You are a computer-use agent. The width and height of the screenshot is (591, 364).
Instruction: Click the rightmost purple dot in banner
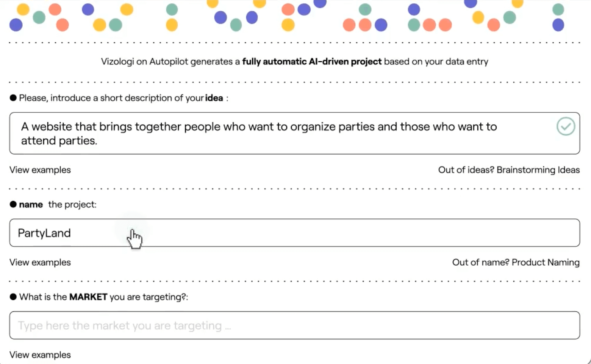coord(558,25)
